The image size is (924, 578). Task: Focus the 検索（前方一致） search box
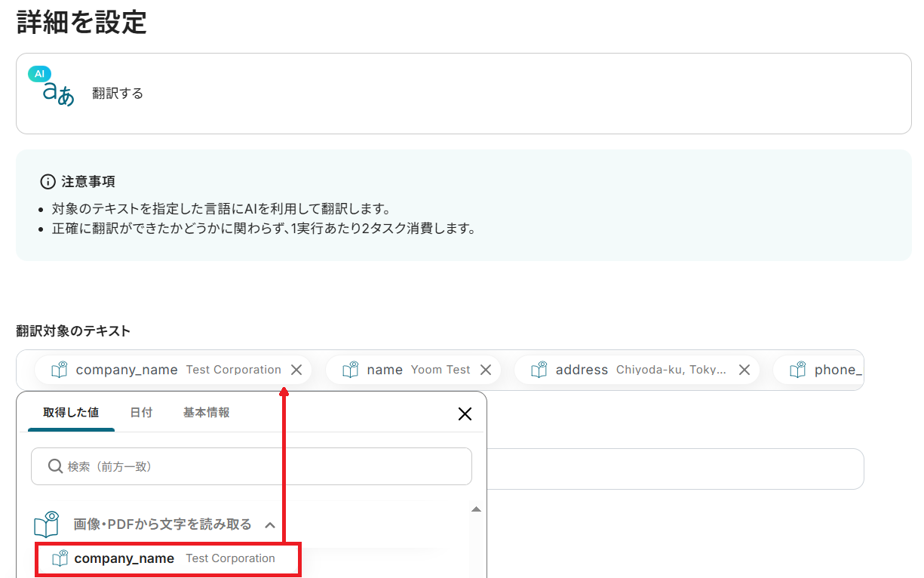coord(251,466)
